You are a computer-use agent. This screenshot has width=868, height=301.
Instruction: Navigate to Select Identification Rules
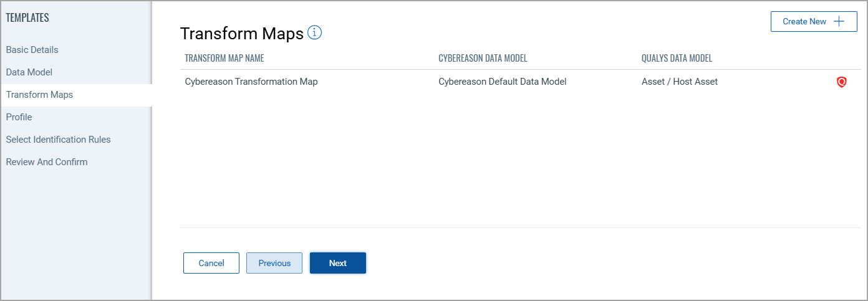point(59,140)
